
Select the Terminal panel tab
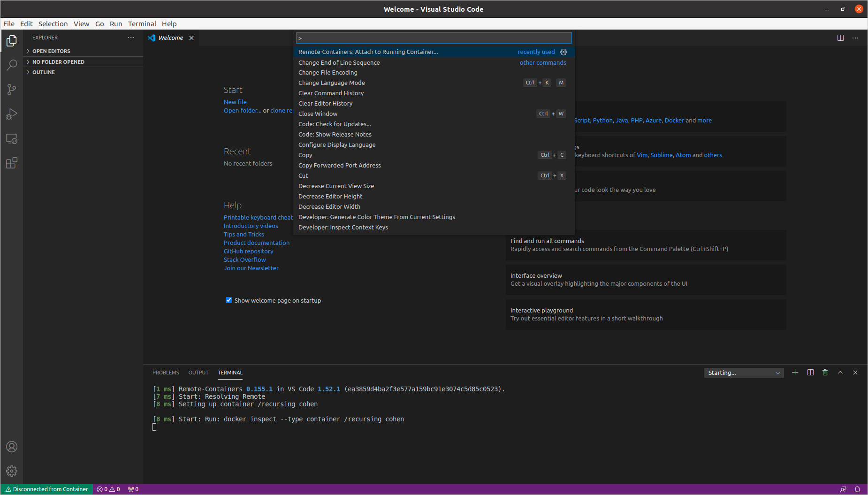pos(230,373)
